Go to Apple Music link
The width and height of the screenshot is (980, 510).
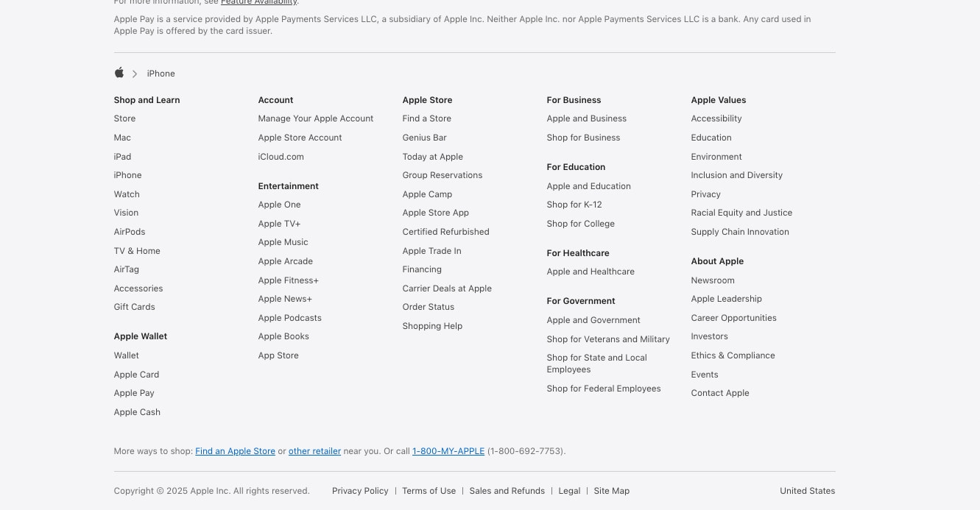click(x=283, y=242)
